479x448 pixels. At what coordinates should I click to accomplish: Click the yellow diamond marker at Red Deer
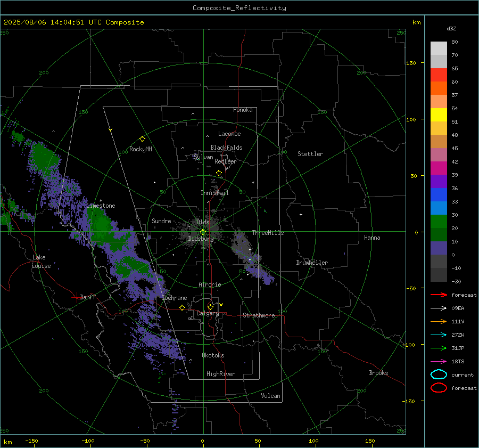[x=219, y=173]
